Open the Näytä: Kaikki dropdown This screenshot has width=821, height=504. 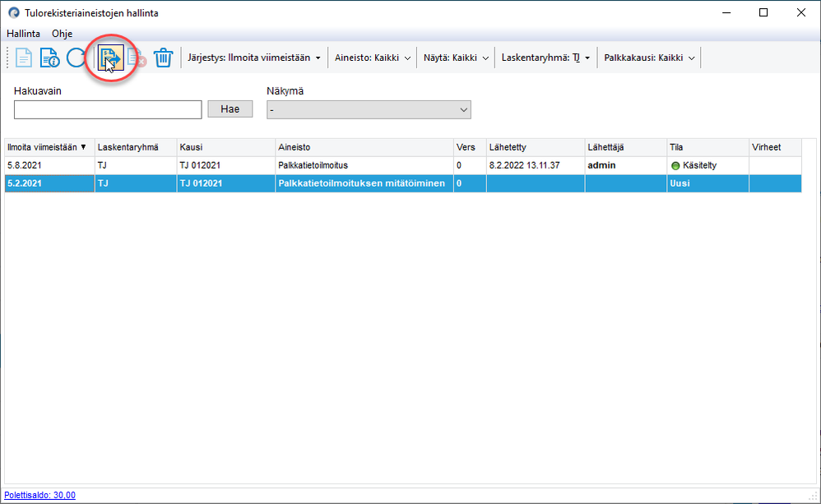[456, 58]
